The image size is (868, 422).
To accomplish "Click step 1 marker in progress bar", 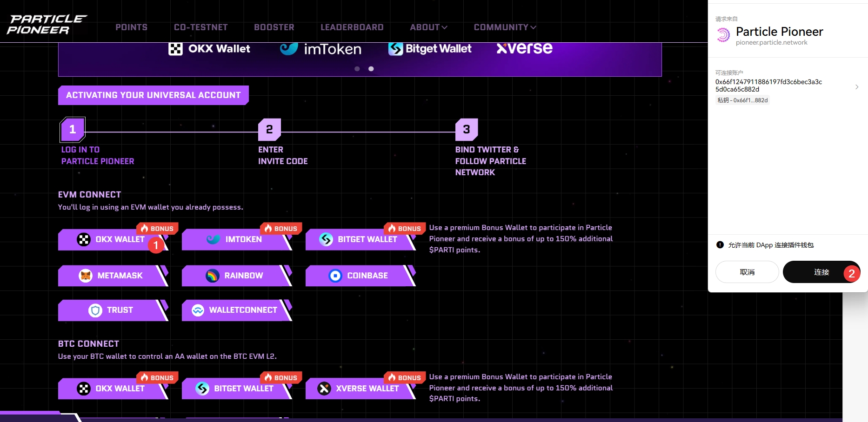I will coord(73,129).
